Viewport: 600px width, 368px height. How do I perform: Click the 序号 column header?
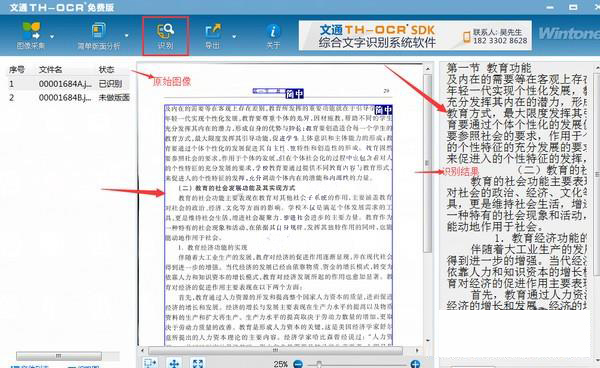tap(17, 70)
